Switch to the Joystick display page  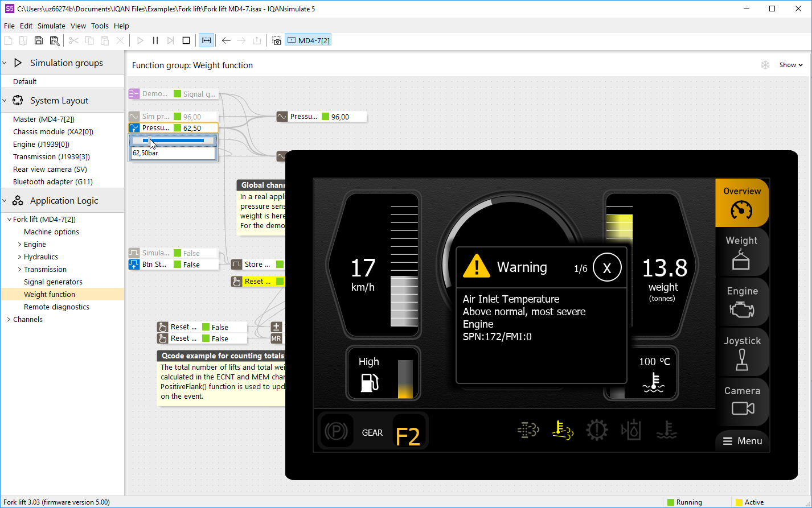(x=742, y=352)
